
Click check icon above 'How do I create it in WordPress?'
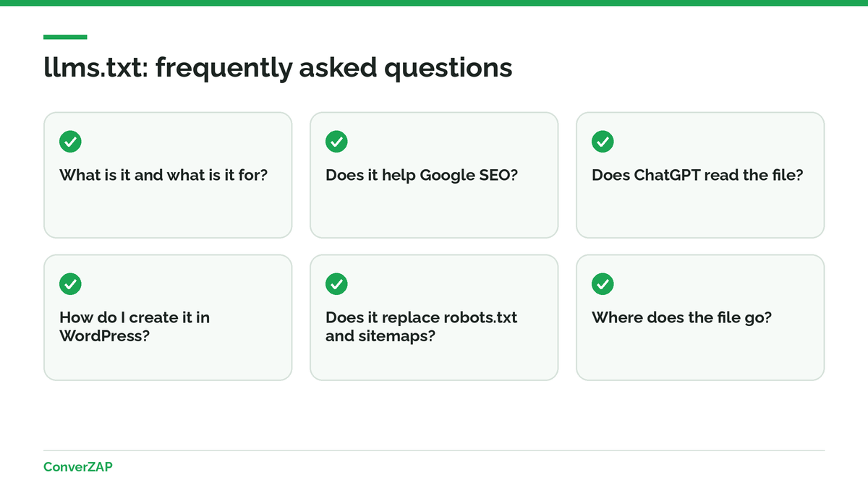pos(70,284)
